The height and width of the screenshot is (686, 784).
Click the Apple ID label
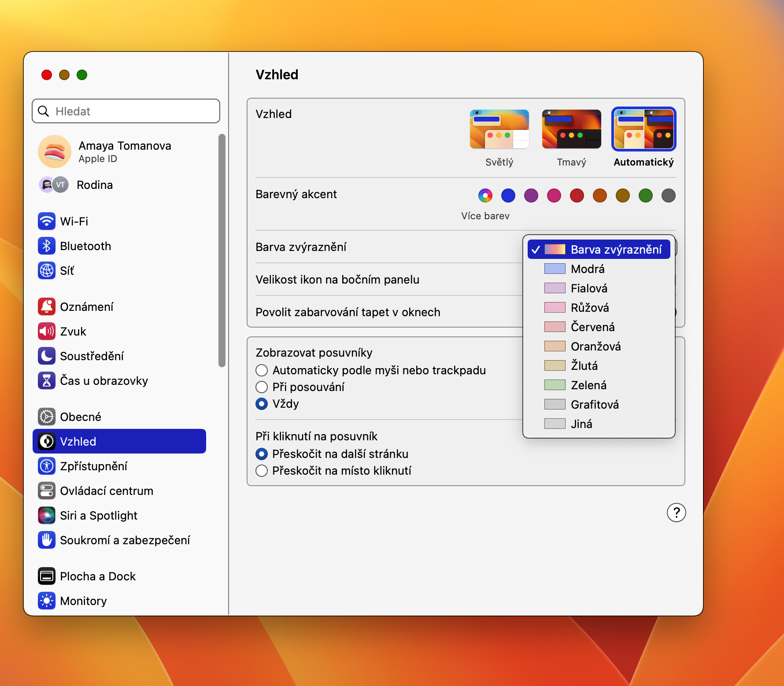[98, 159]
